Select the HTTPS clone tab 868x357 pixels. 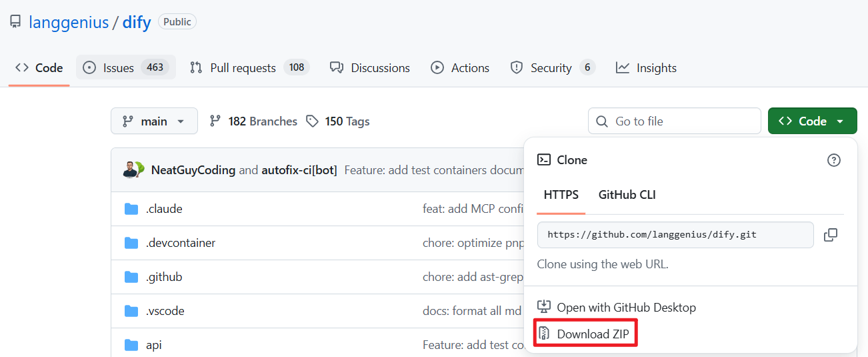click(x=561, y=196)
